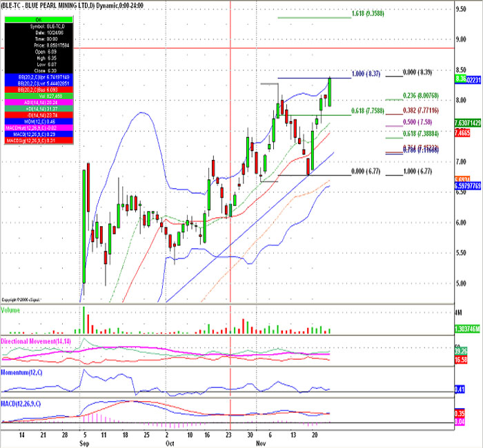
Task: Click the MACD(12,26,9,C) panel label
Action: click(x=21, y=404)
